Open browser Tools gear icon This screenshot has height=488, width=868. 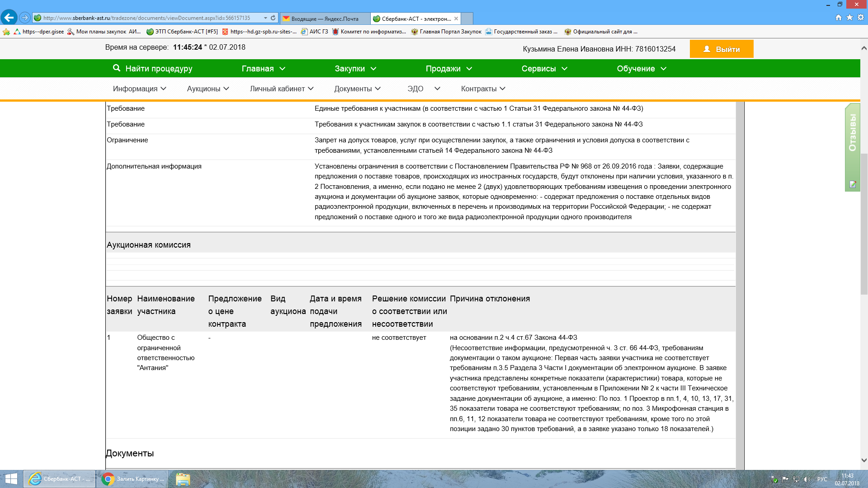(861, 18)
